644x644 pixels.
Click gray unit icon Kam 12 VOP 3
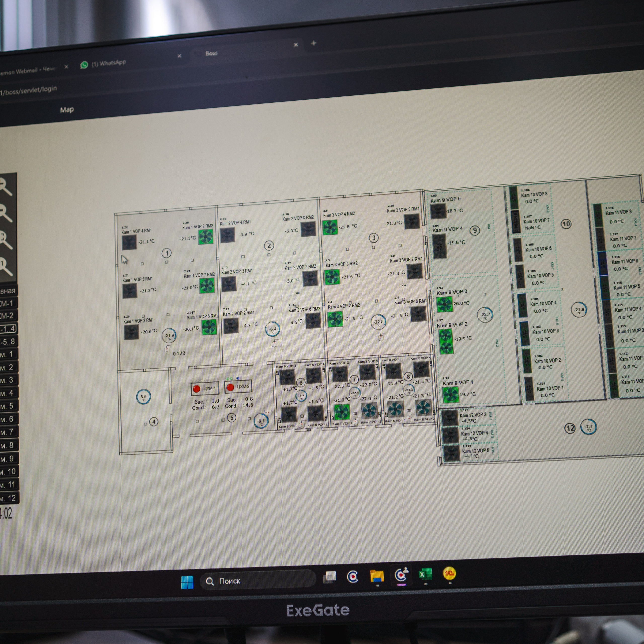point(450,418)
